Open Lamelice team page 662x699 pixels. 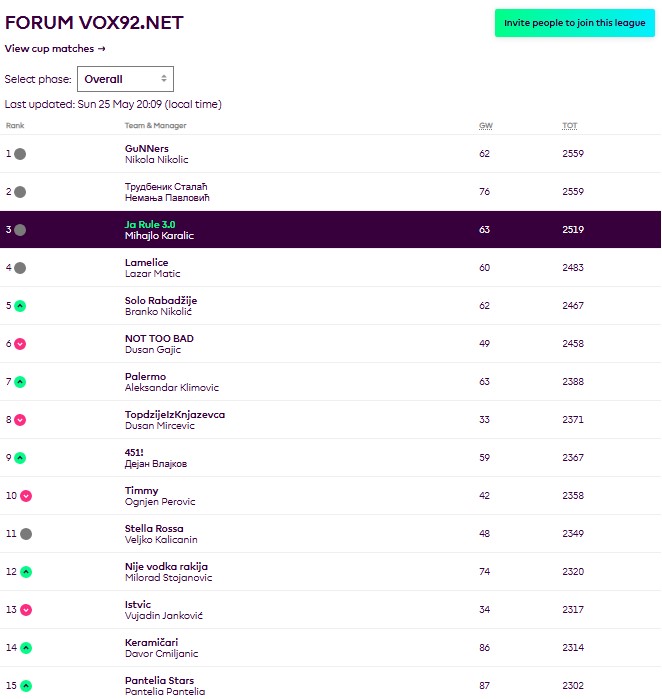coord(146,263)
